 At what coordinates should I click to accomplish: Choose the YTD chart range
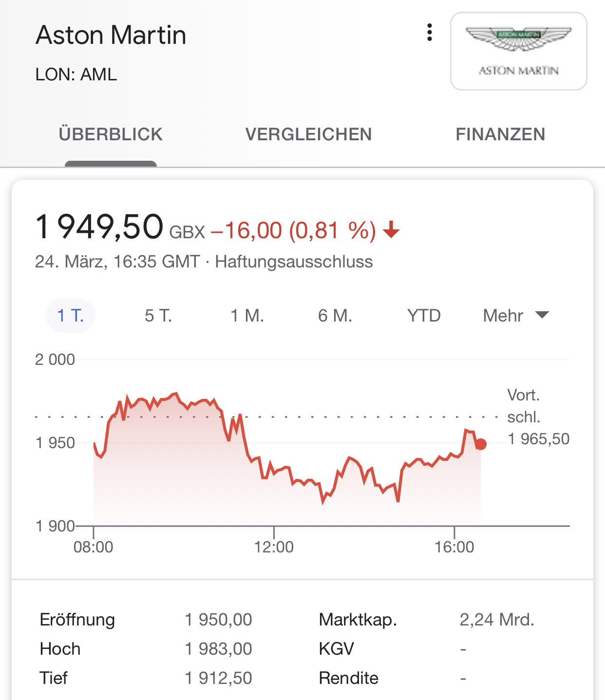coord(424,316)
